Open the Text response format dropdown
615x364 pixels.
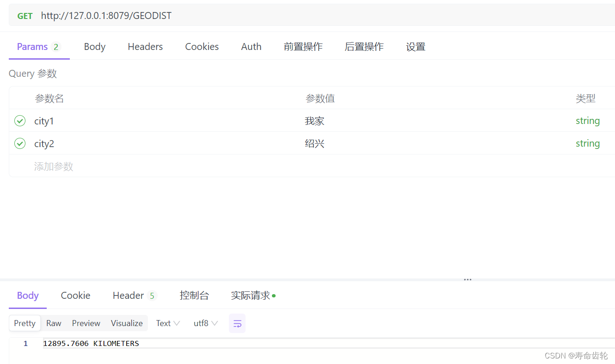167,323
